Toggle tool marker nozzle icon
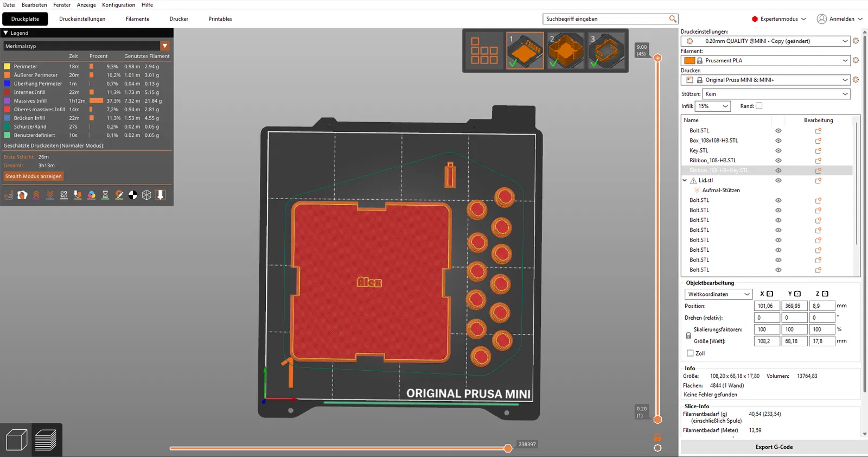This screenshot has height=457, width=868. (x=161, y=195)
